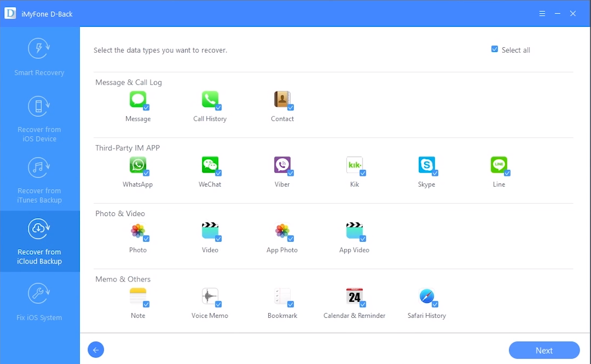The width and height of the screenshot is (591, 364).
Task: Choose the Viber icon
Action: click(282, 165)
